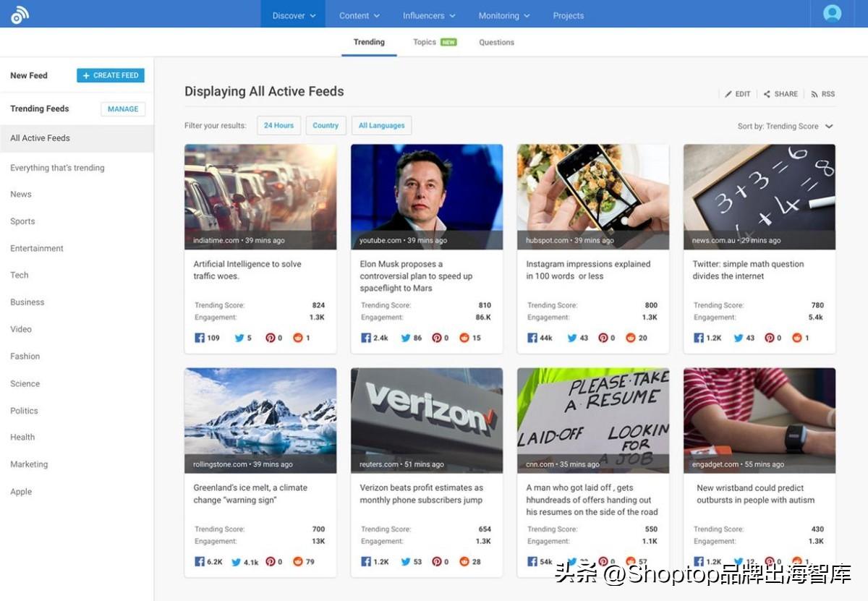
Task: Click Twitter icon on Greenland ice card
Action: (x=236, y=561)
